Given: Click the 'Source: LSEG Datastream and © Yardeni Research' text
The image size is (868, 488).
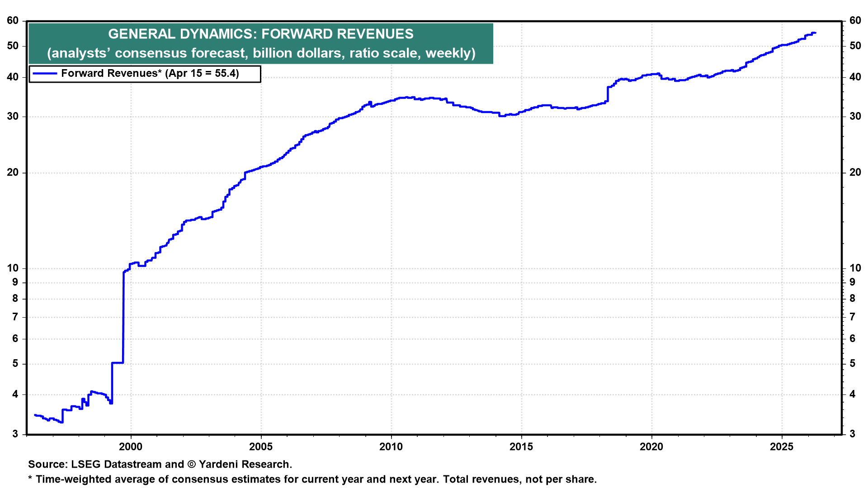Looking at the screenshot, I should click(x=160, y=465).
